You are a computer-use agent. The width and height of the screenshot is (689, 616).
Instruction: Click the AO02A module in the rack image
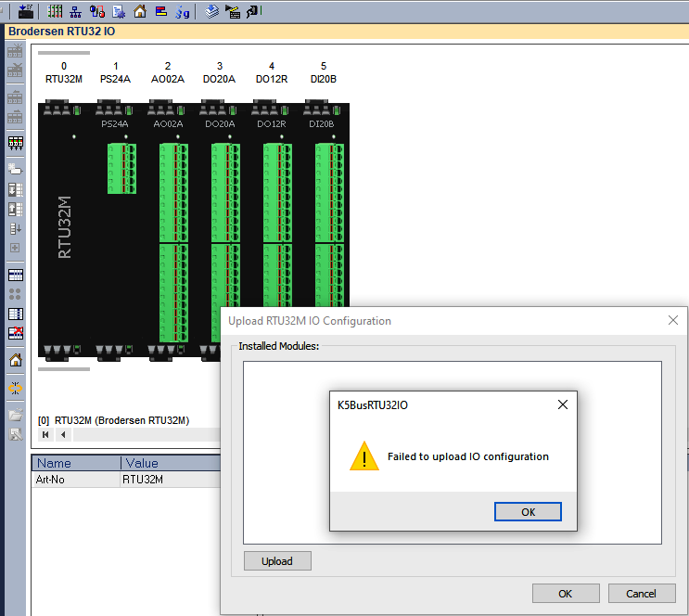168,228
